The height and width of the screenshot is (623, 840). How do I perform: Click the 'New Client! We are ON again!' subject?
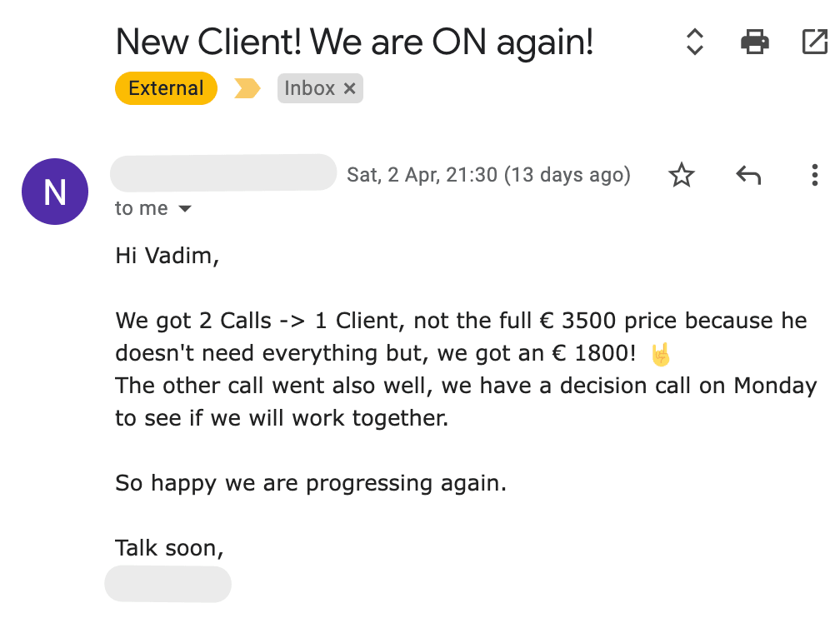(x=354, y=40)
